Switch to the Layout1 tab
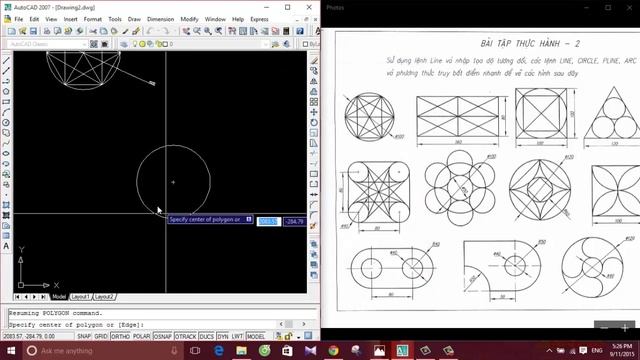Viewport: 640px width, 360px height. (x=80, y=297)
